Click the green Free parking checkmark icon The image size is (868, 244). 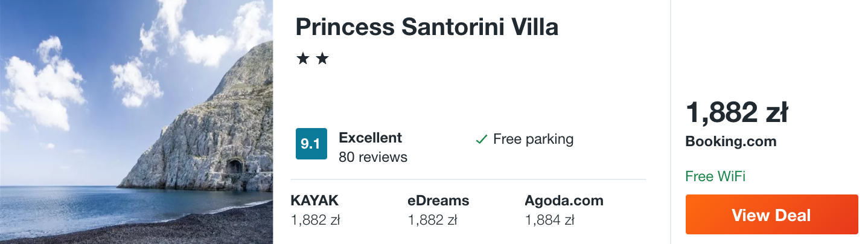[482, 140]
